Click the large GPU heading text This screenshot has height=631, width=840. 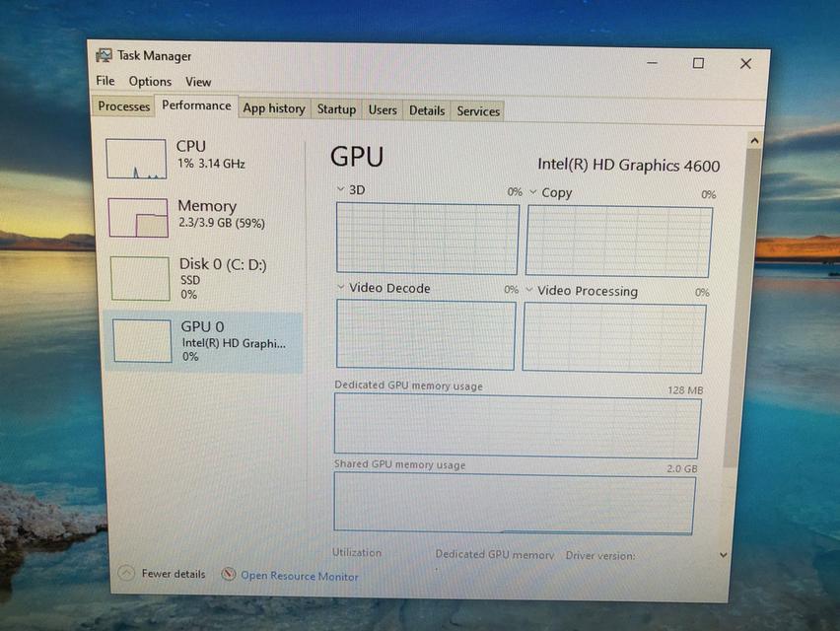[x=357, y=157]
